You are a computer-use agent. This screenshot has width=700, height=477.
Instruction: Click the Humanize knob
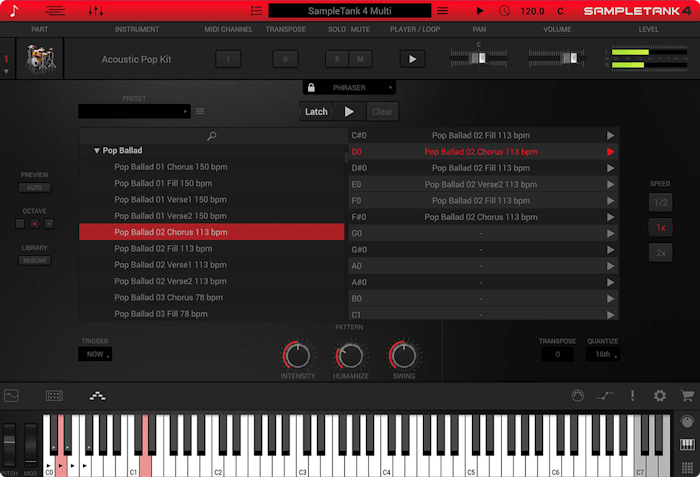(x=350, y=356)
